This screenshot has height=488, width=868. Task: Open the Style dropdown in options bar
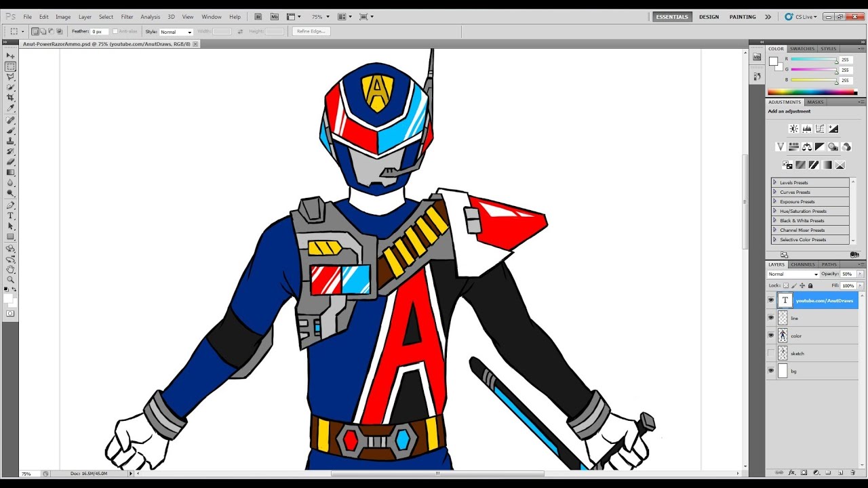[x=176, y=32]
